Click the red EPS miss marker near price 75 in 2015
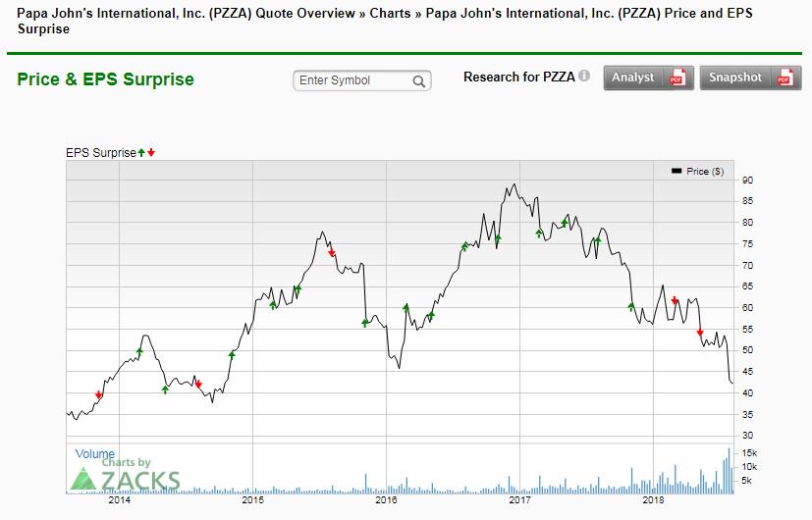The width and height of the screenshot is (812, 520). click(x=332, y=253)
